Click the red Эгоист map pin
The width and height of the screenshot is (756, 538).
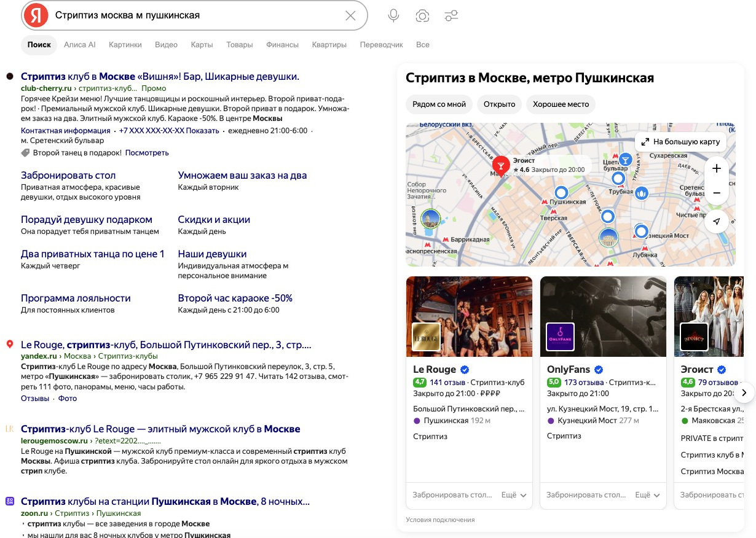tap(501, 166)
